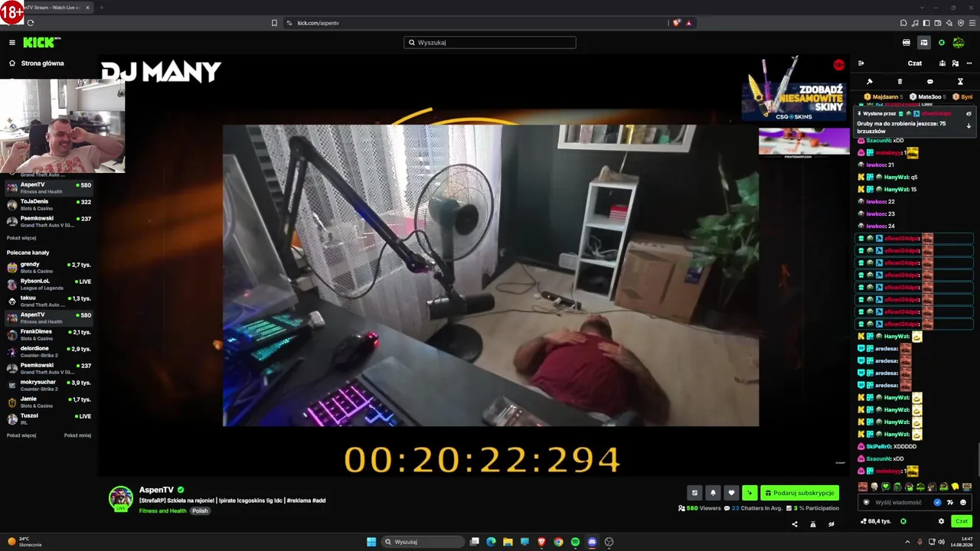
Task: Open the browser extensions puzzle icon
Action: click(x=903, y=23)
